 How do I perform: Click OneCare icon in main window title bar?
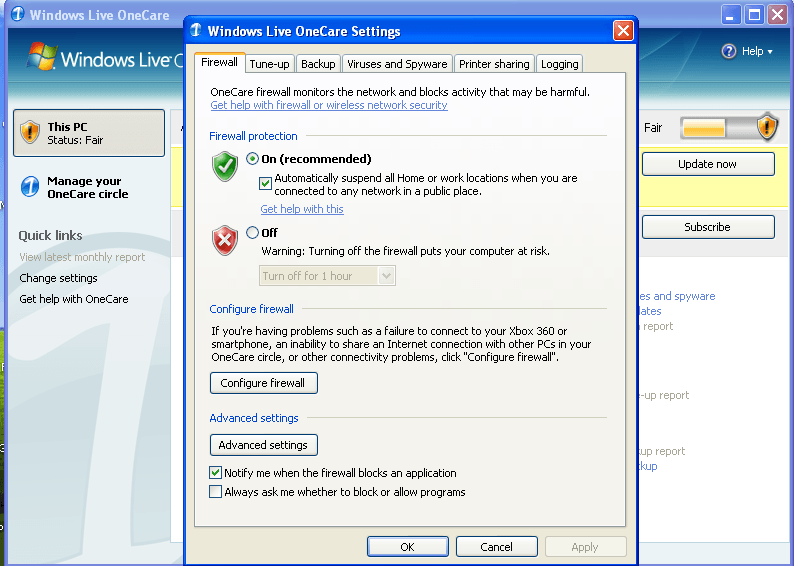click(x=17, y=14)
